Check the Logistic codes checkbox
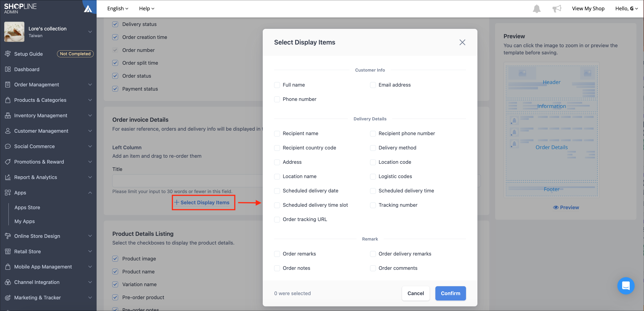 [x=373, y=176]
